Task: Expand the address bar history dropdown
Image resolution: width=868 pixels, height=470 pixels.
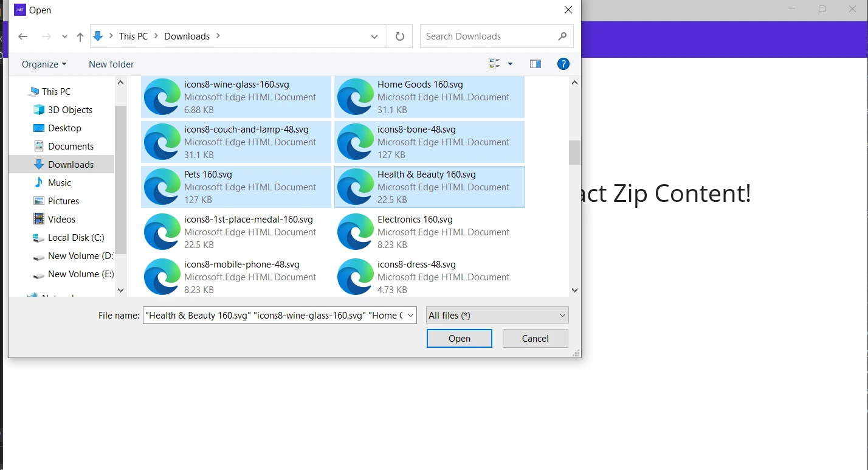Action: pos(374,36)
